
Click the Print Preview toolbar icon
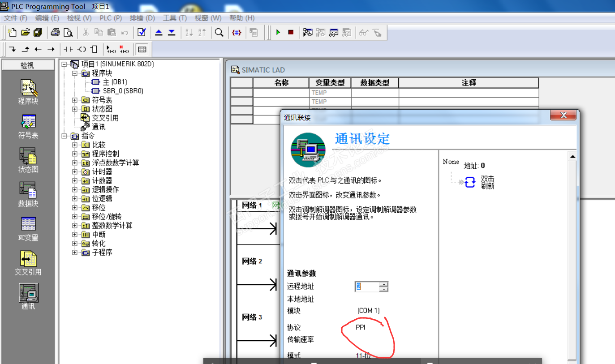(x=68, y=32)
